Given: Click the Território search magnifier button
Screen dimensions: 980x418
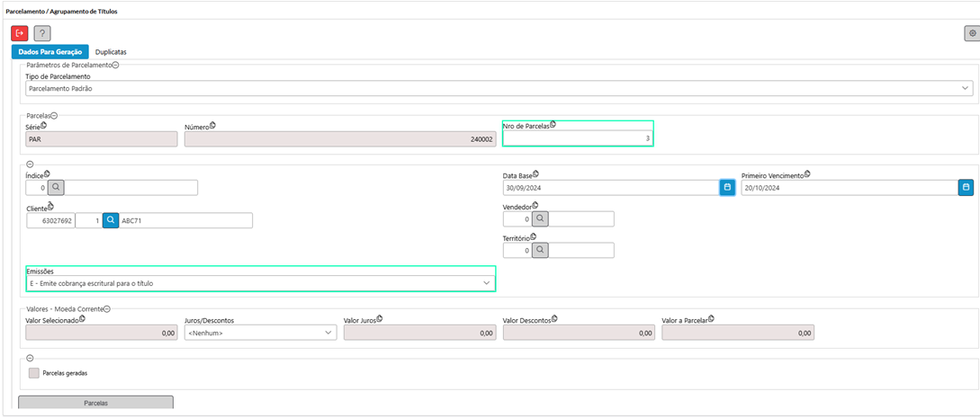Looking at the screenshot, I should coord(541,250).
